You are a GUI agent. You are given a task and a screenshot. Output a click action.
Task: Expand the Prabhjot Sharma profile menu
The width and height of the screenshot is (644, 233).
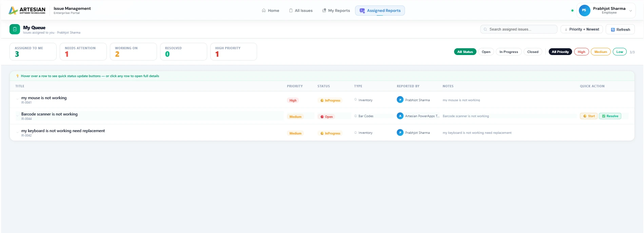click(x=630, y=11)
